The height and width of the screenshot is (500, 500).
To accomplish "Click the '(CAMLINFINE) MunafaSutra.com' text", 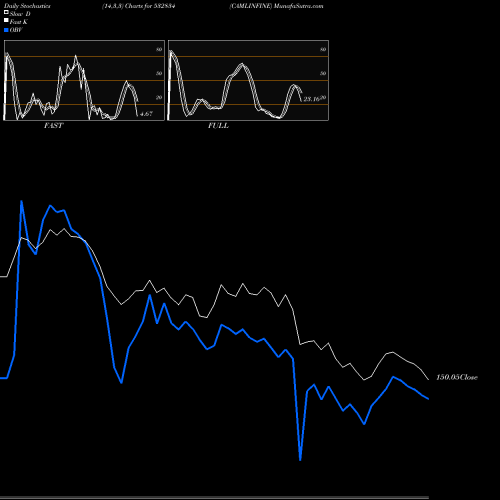I will click(x=276, y=6).
